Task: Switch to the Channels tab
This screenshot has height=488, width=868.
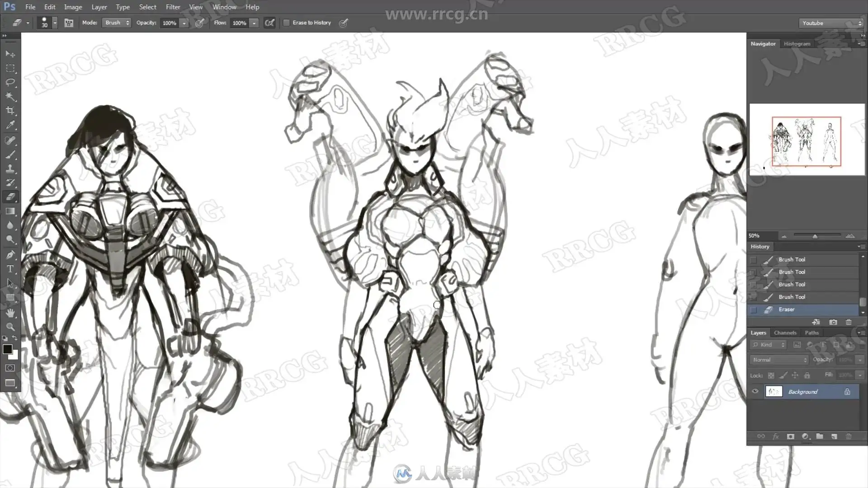Action: 785,333
